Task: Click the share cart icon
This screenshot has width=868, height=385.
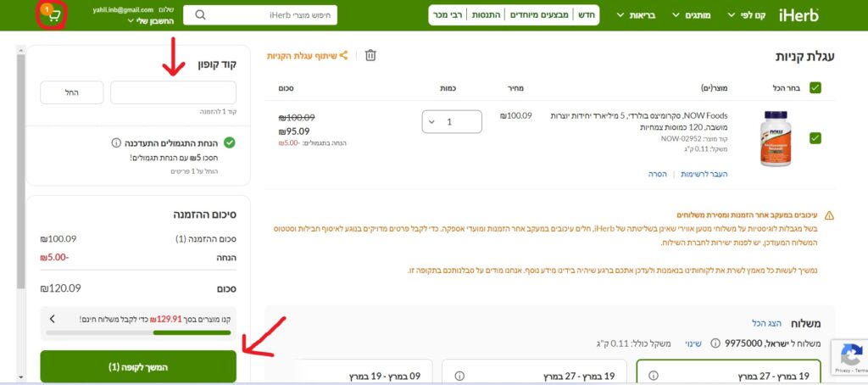Action: coord(343,55)
